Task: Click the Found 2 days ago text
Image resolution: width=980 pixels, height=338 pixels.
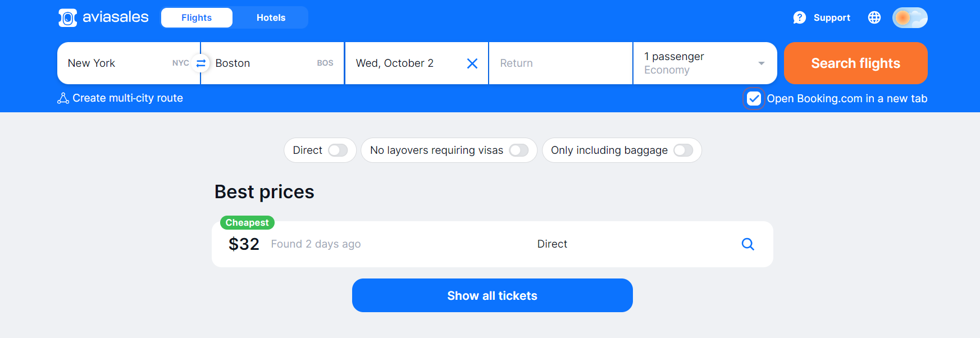Action: click(x=316, y=244)
